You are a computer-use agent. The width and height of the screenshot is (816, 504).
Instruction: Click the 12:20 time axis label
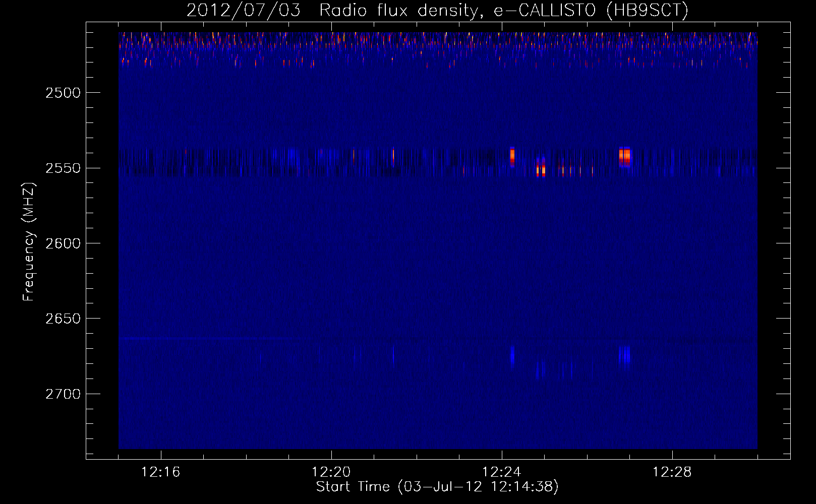331,472
